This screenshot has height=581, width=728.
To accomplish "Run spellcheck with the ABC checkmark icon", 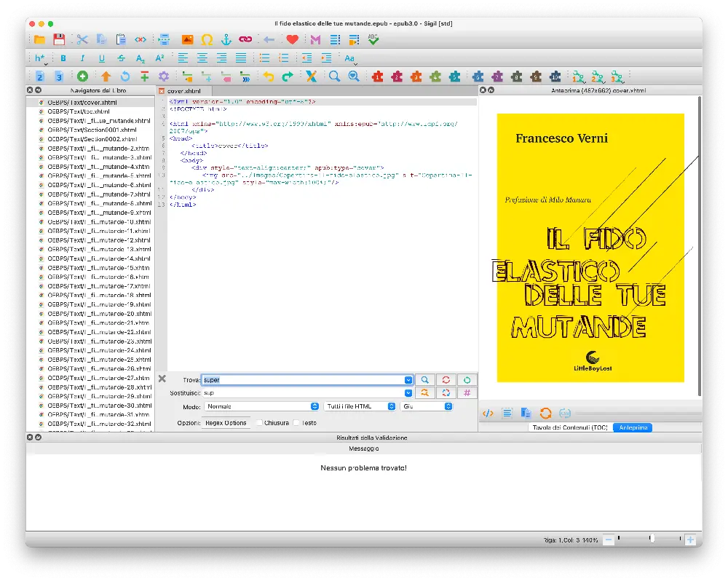I will coord(373,40).
